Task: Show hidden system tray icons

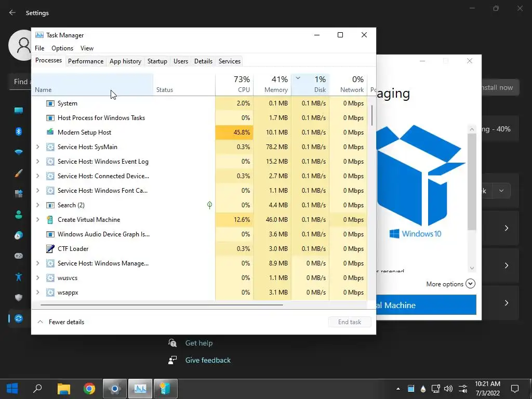Action: click(398, 389)
